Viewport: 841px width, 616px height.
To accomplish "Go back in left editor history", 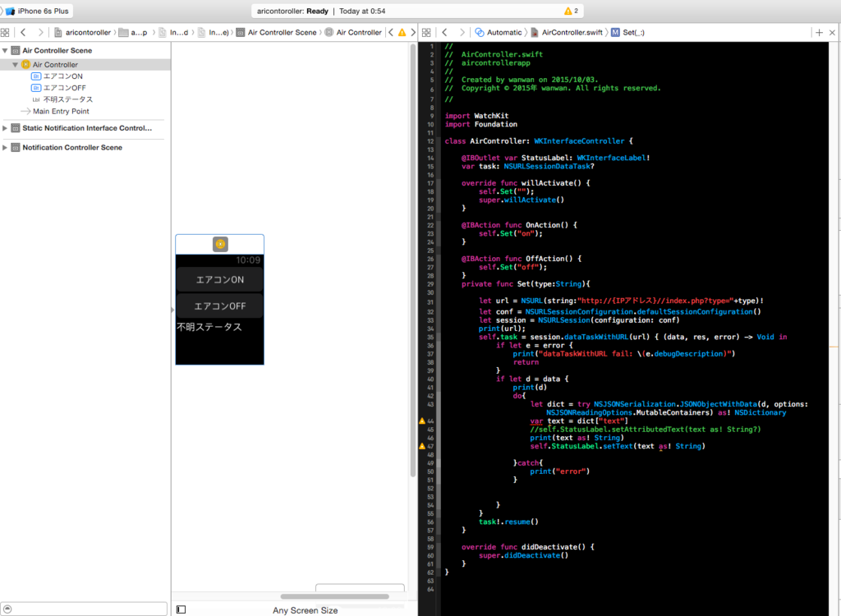I will (23, 32).
